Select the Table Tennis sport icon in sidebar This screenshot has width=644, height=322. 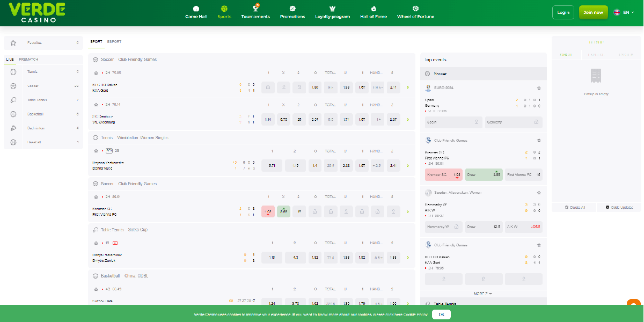click(x=13, y=100)
